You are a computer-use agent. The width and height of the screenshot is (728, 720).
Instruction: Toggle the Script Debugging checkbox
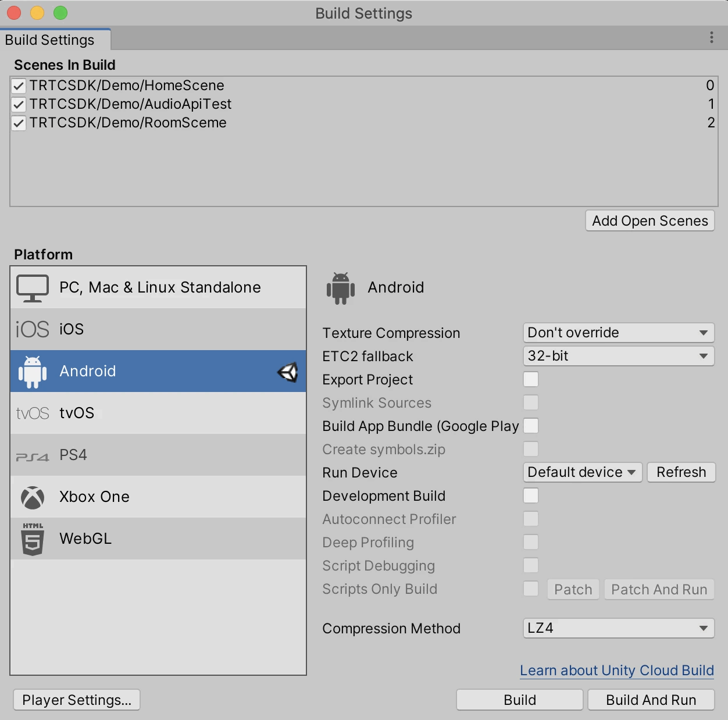pos(531,565)
